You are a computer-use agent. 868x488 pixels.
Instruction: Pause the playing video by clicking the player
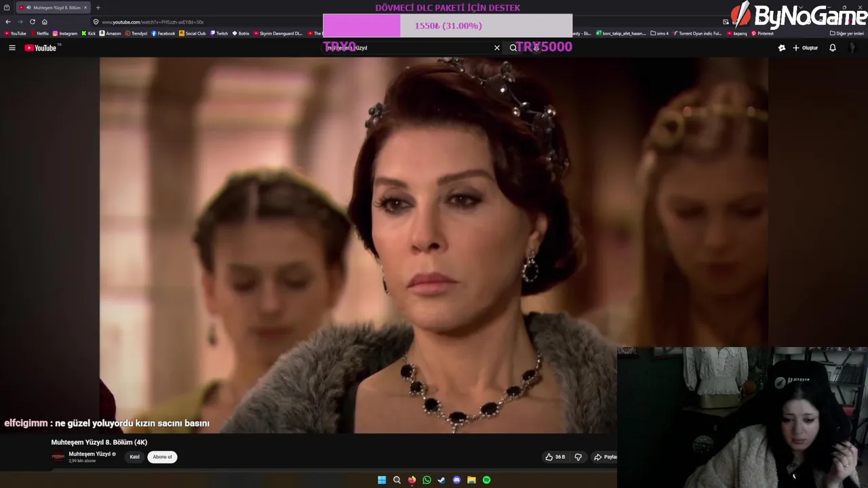coord(434,244)
